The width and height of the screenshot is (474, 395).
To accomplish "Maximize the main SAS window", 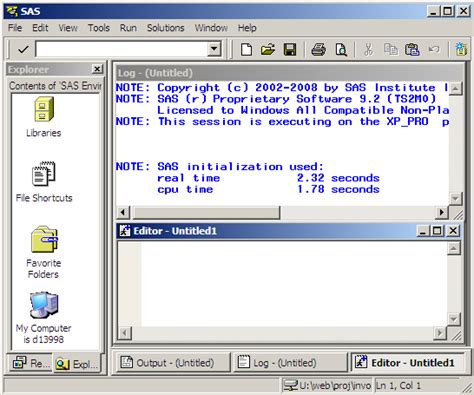I will click(x=448, y=11).
